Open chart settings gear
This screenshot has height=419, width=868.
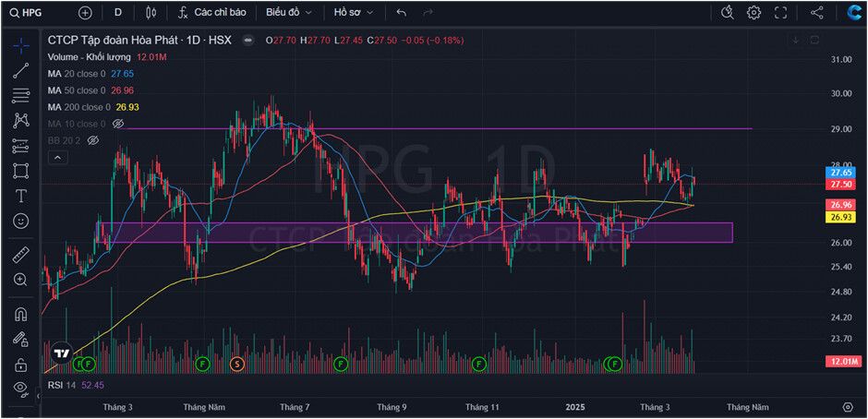[x=753, y=13]
